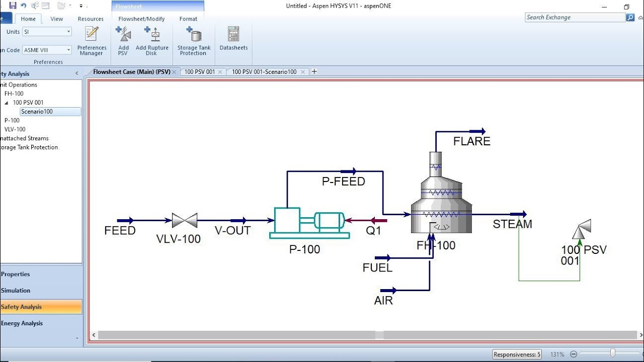Click the P-FEED stream arrow
This screenshot has height=362, width=644.
click(348, 171)
